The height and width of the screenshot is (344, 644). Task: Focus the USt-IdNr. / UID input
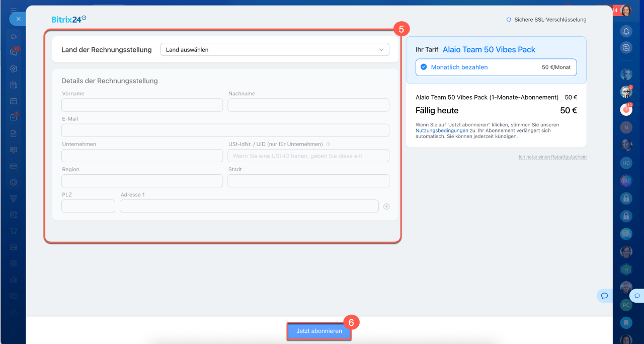[308, 156]
